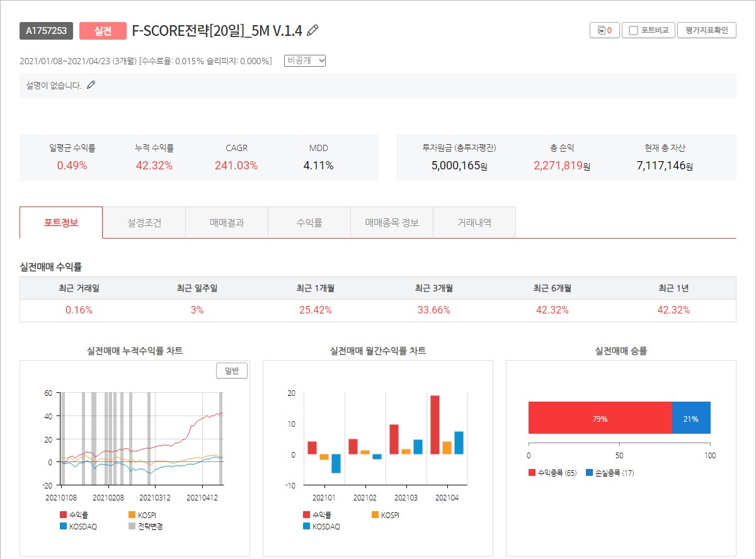This screenshot has height=559, width=756.
Task: Switch to the 설정조건 tab
Action: 144,223
